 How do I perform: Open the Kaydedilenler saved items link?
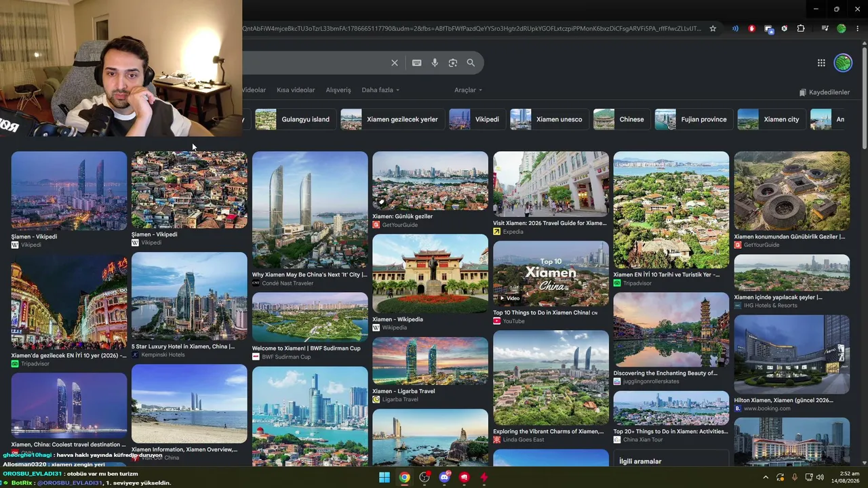click(x=824, y=92)
